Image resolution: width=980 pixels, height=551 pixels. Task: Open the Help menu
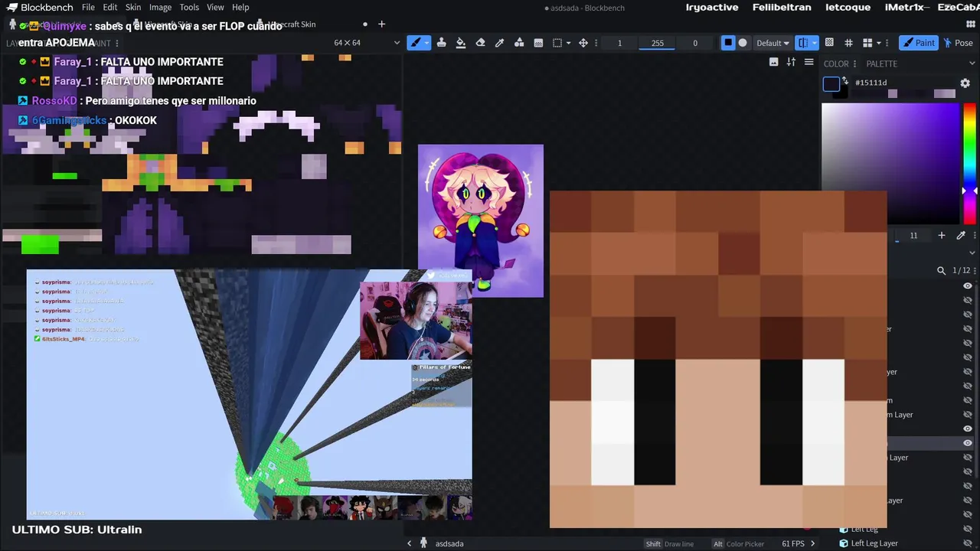coord(240,8)
